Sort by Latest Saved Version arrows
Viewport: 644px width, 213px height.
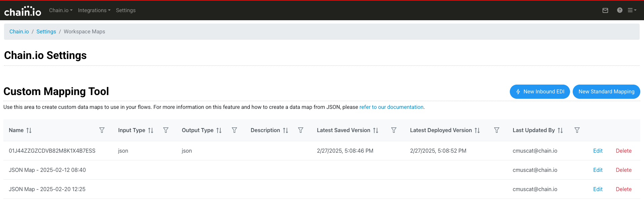(x=376, y=130)
